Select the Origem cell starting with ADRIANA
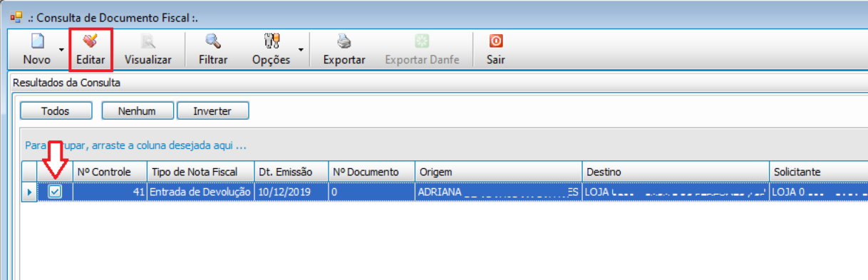Viewport: 868px width, 280px height. click(498, 192)
